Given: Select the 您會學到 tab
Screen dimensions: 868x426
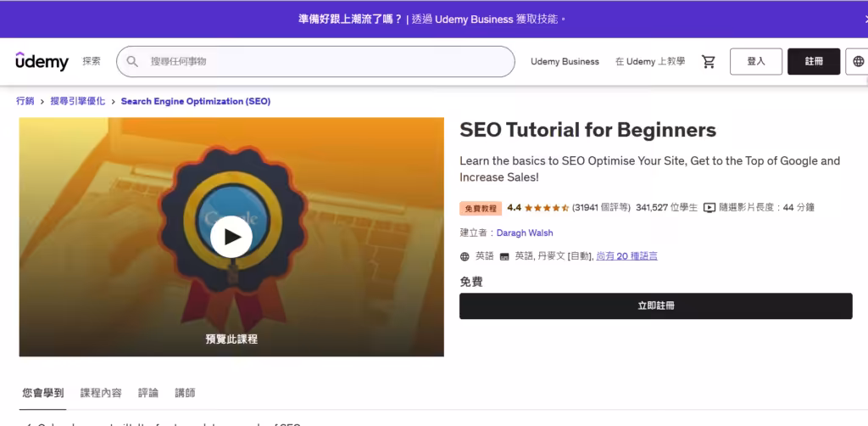Looking at the screenshot, I should click(x=42, y=393).
